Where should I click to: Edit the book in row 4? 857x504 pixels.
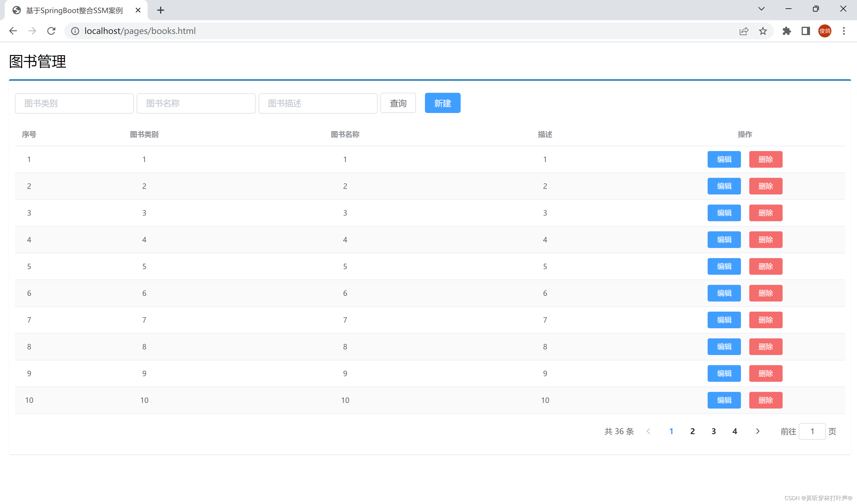[724, 240]
